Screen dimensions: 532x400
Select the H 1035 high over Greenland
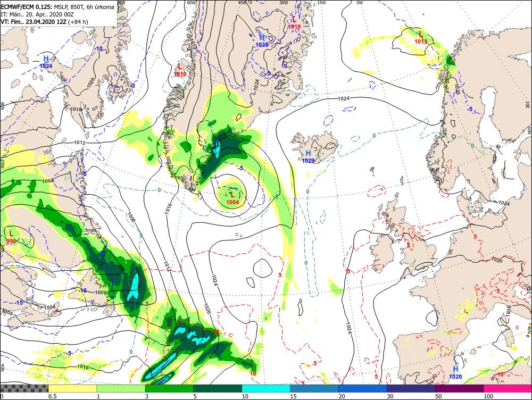point(262,40)
